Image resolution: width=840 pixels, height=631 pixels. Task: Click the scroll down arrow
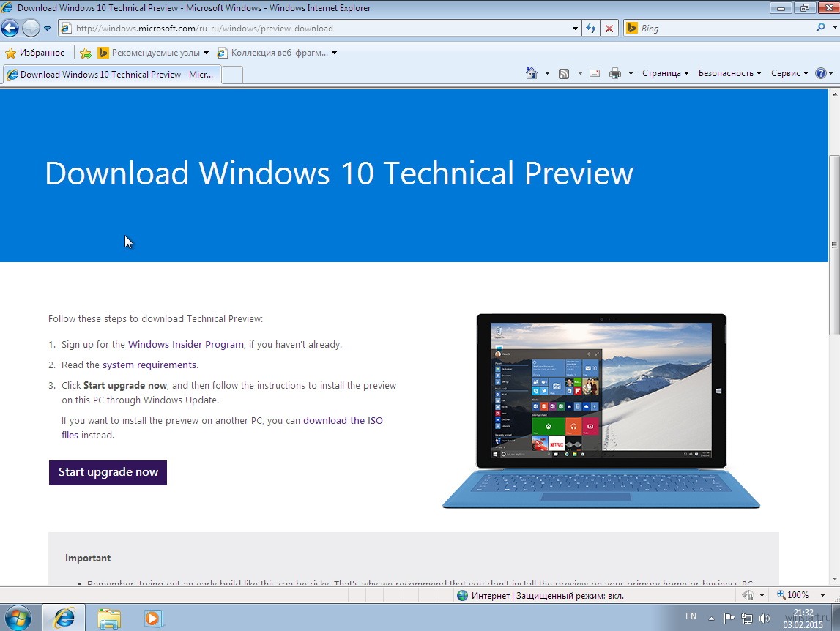834,578
